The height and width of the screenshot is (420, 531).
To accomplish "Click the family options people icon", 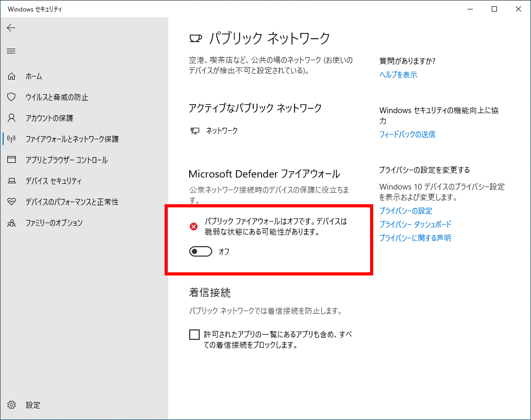I will [12, 223].
